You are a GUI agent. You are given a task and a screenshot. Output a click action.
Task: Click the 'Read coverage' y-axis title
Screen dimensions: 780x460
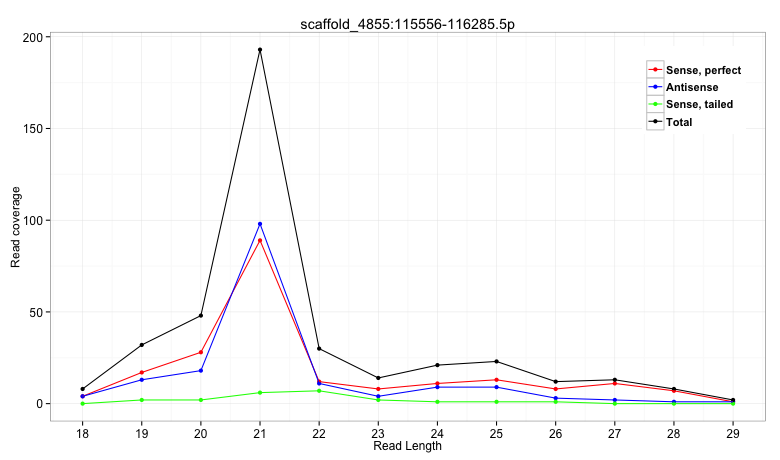tap(15, 230)
